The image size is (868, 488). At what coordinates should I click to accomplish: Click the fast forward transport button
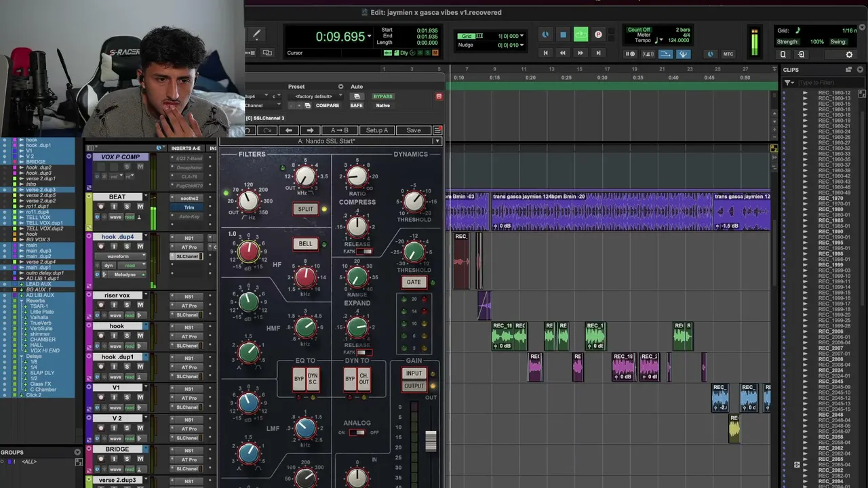point(580,53)
